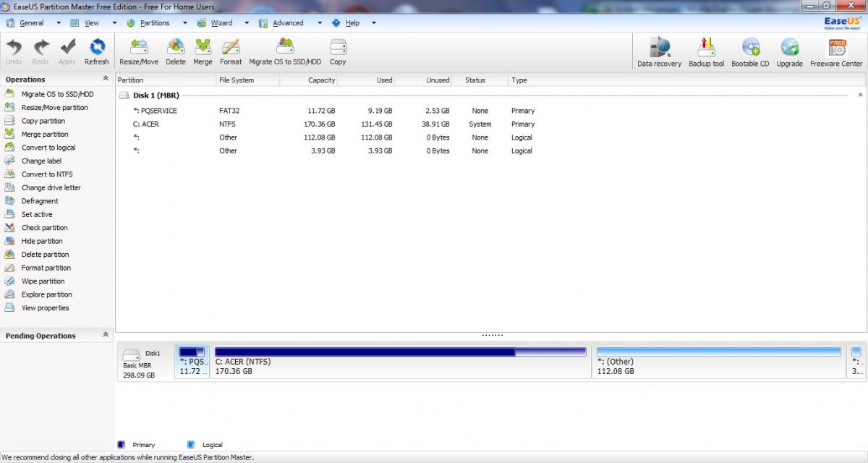
Task: Select the PQS 11.72 block in the disk map
Action: click(192, 362)
